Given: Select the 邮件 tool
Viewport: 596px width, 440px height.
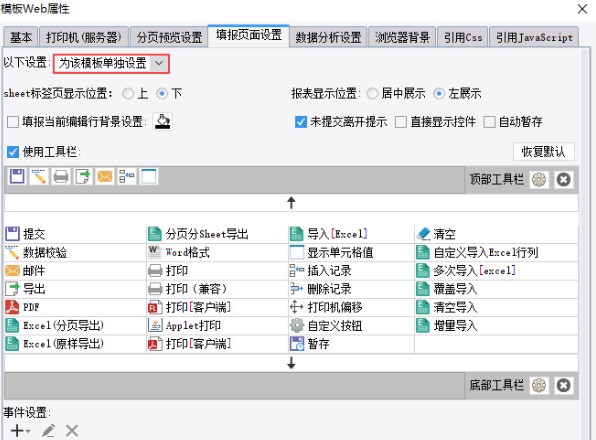Looking at the screenshot, I should point(75,271).
